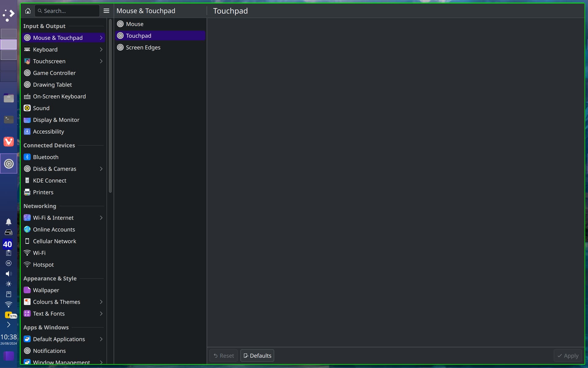Open Bluetooth settings

64,157
